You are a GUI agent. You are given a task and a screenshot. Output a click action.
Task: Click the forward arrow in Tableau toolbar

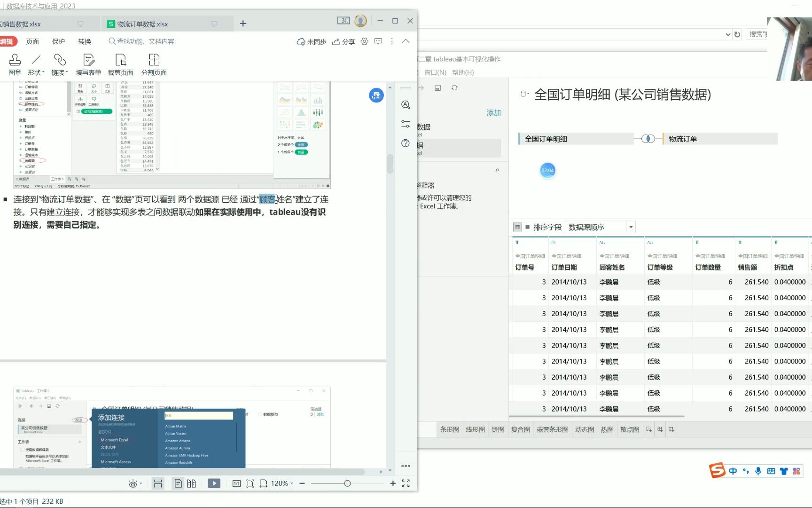pyautogui.click(x=421, y=88)
